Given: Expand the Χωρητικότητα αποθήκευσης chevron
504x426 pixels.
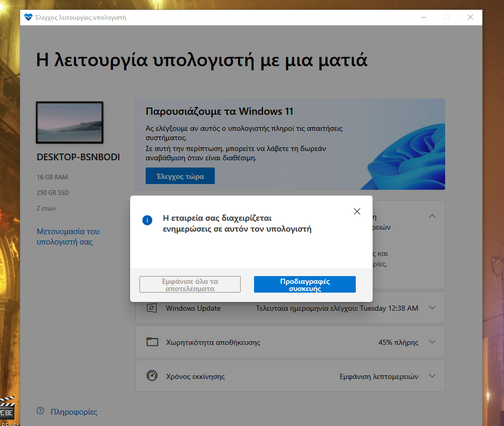Looking at the screenshot, I should coord(432,342).
